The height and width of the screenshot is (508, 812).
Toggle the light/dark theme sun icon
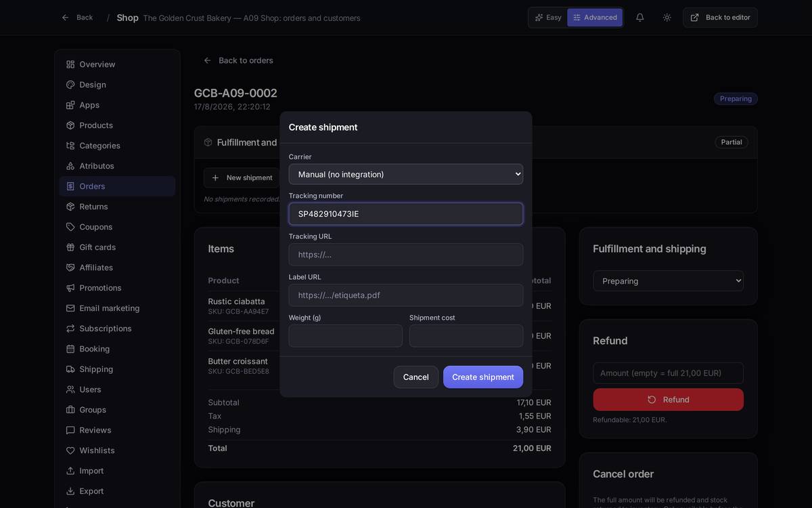[x=667, y=18]
